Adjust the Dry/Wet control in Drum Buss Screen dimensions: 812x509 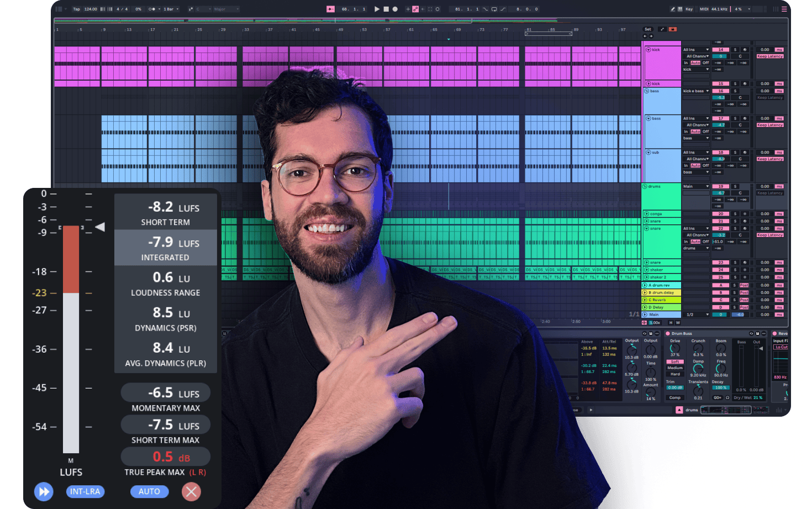click(758, 397)
